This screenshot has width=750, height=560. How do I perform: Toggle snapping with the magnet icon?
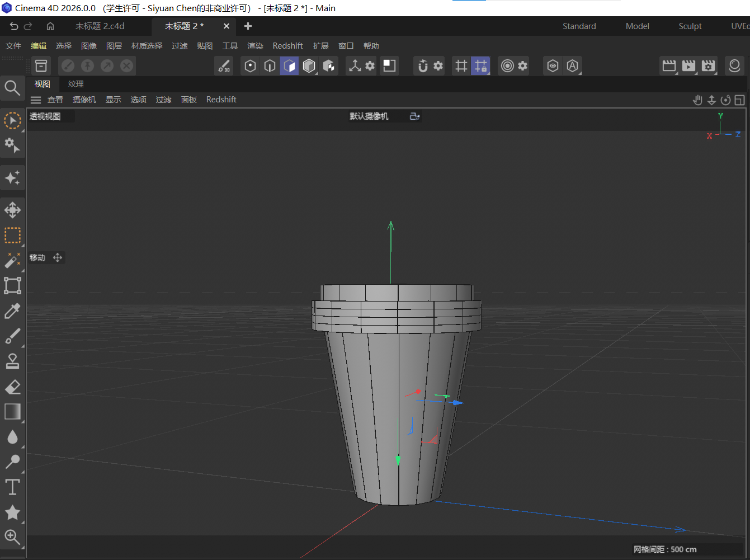pos(424,65)
